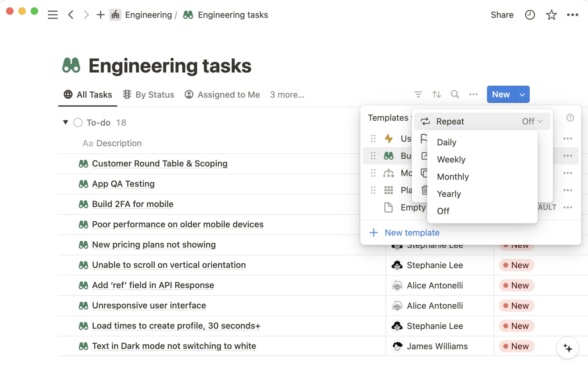This screenshot has height=368, width=588.
Task: Select Daily repeat option
Action: point(447,142)
